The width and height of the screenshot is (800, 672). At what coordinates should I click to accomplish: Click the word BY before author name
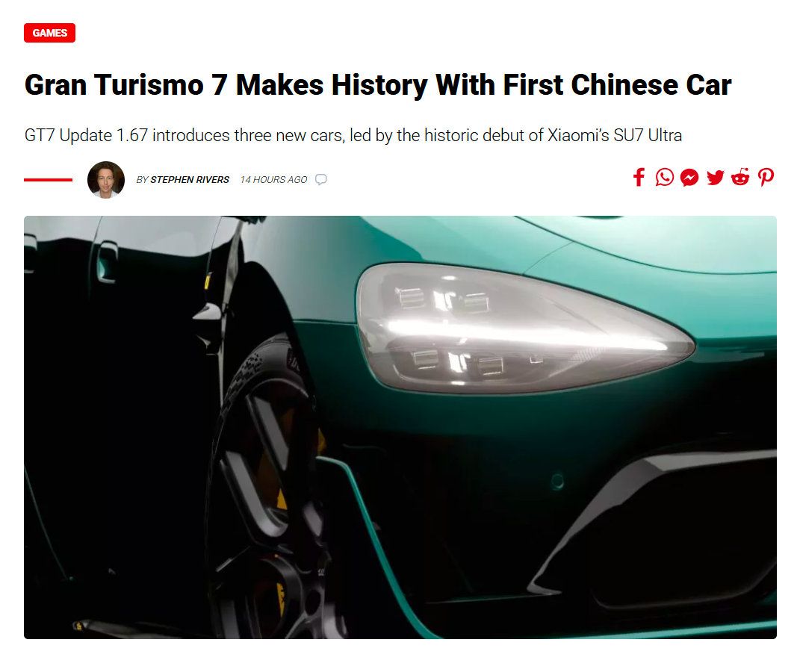(142, 179)
